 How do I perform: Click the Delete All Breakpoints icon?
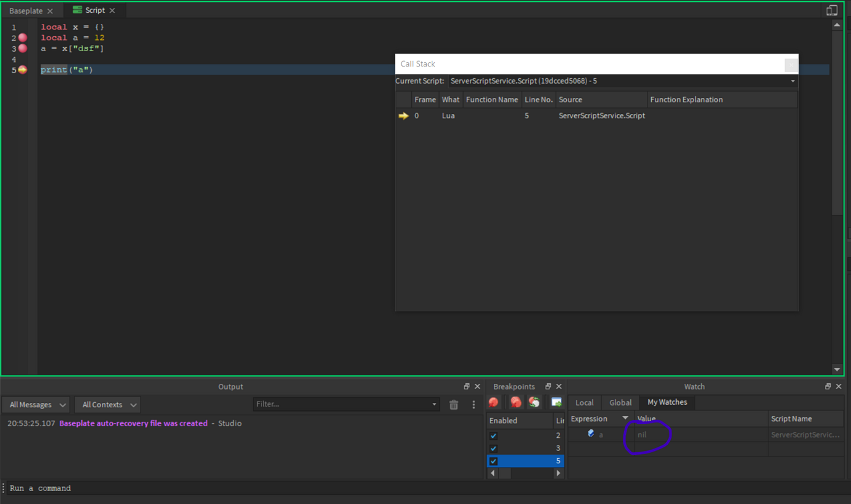coord(515,402)
